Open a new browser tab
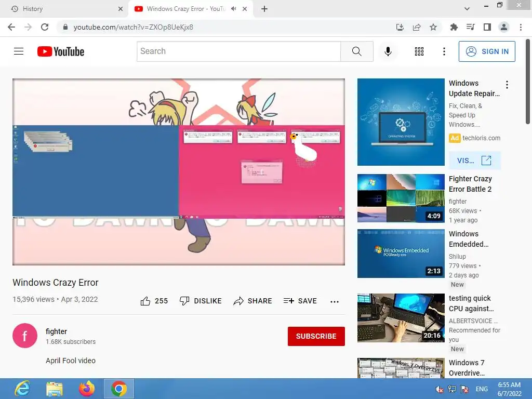Viewport: 532px width, 399px height. [x=264, y=9]
